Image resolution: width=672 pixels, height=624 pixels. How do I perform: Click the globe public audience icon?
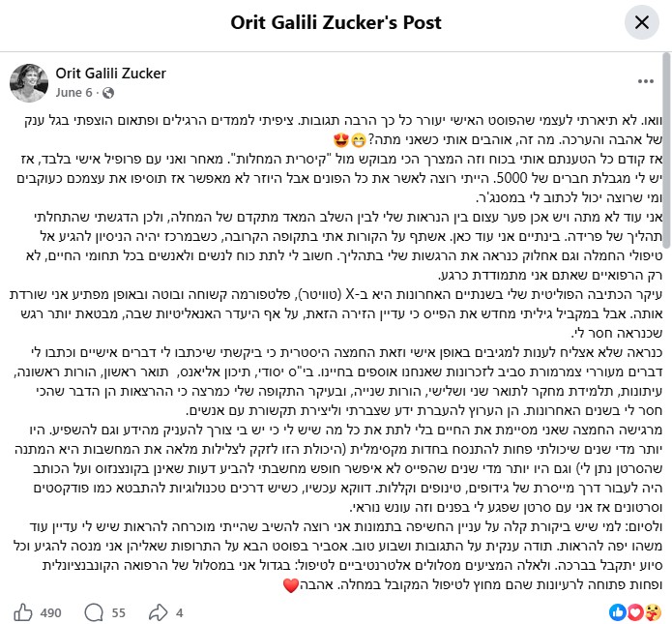pos(108,93)
